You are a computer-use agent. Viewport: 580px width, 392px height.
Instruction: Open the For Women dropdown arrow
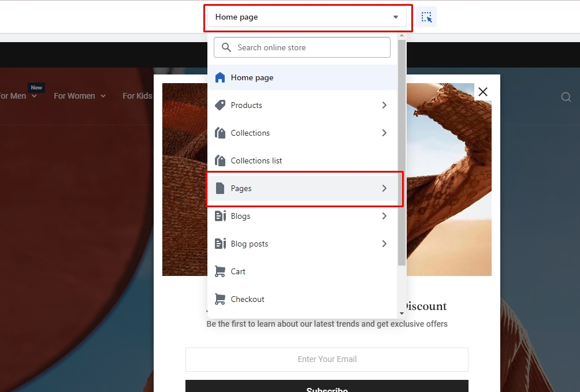click(x=103, y=96)
